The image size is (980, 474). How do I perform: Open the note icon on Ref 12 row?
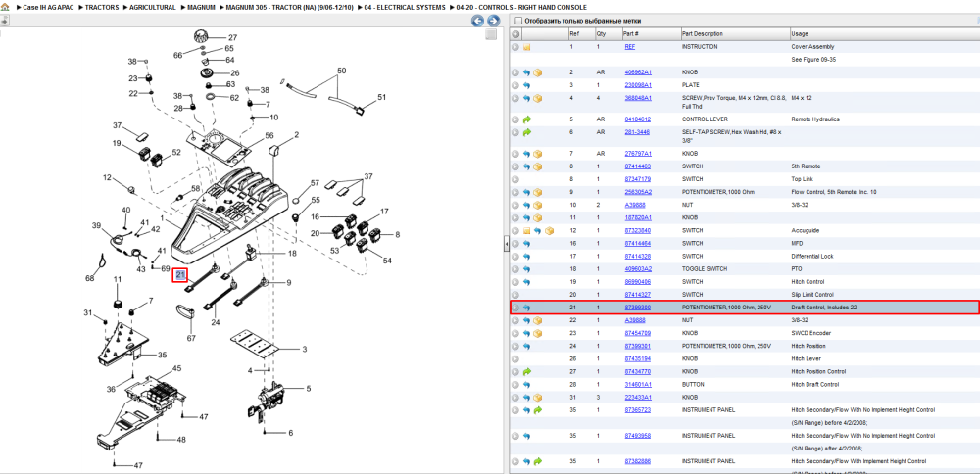tap(526, 230)
